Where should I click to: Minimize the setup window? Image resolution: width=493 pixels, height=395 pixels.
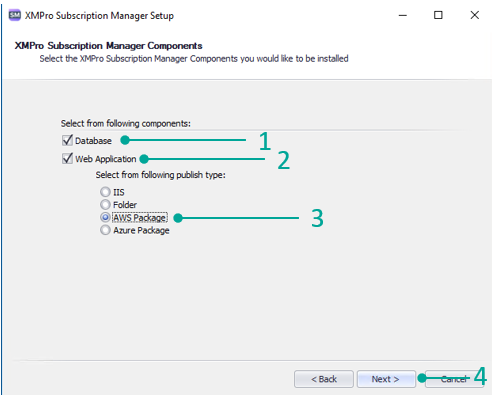pyautogui.click(x=403, y=15)
